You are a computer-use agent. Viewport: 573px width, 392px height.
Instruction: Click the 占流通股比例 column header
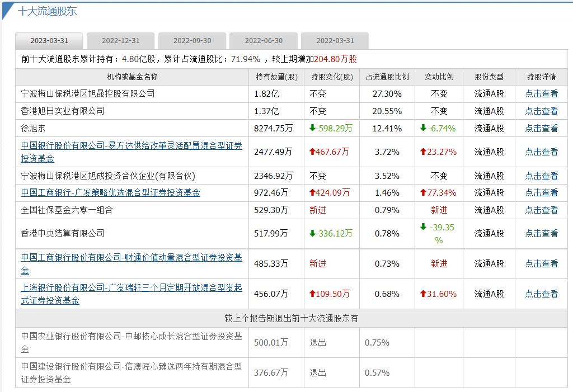(386, 77)
